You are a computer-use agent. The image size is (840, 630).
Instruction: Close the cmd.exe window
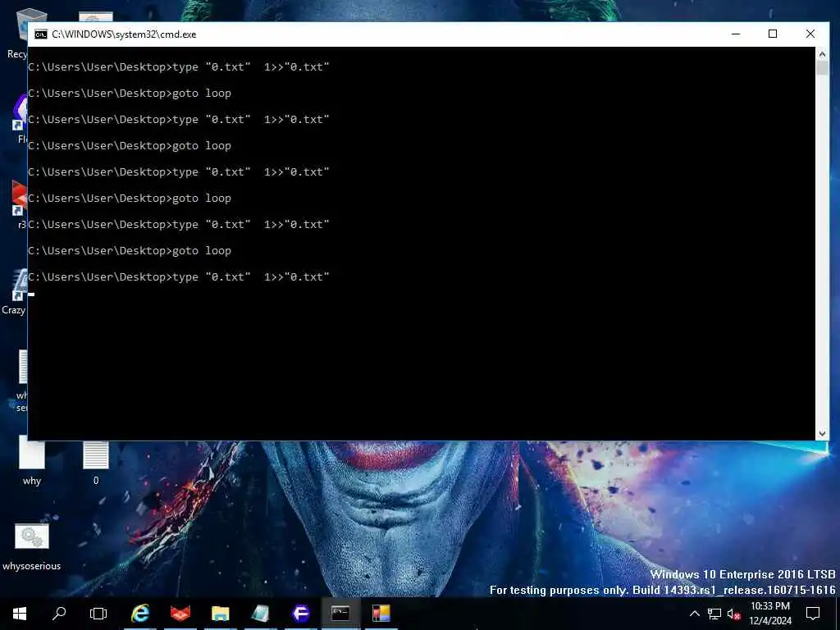point(810,34)
